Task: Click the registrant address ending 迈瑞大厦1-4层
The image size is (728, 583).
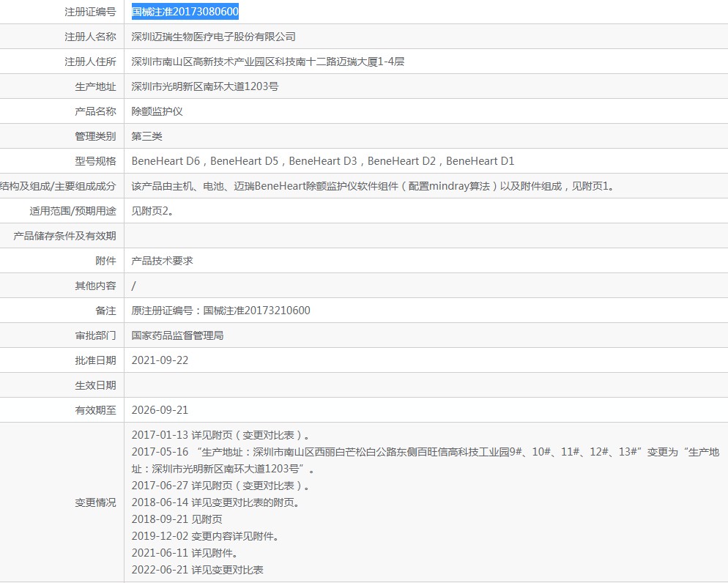Action: pyautogui.click(x=268, y=62)
